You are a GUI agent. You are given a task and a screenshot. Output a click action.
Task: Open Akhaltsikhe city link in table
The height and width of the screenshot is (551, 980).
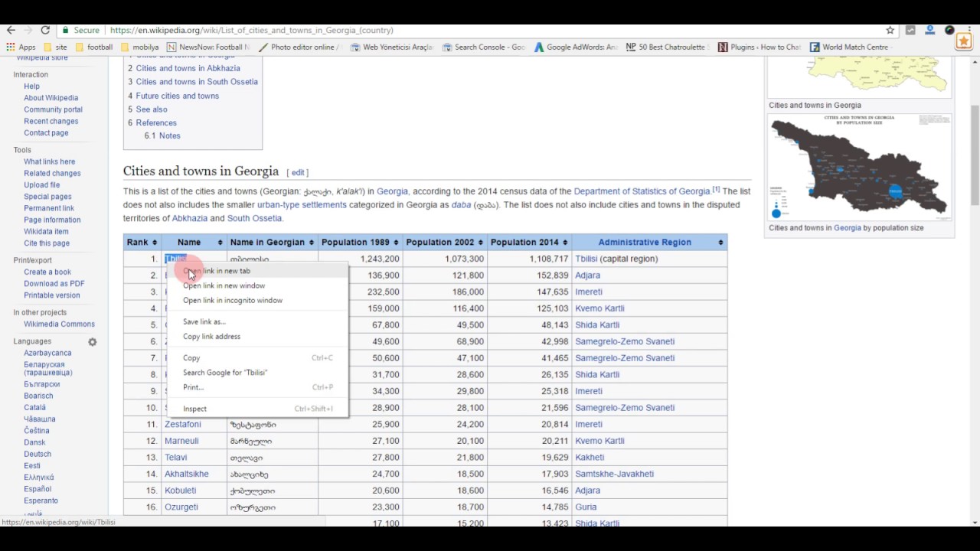(187, 474)
